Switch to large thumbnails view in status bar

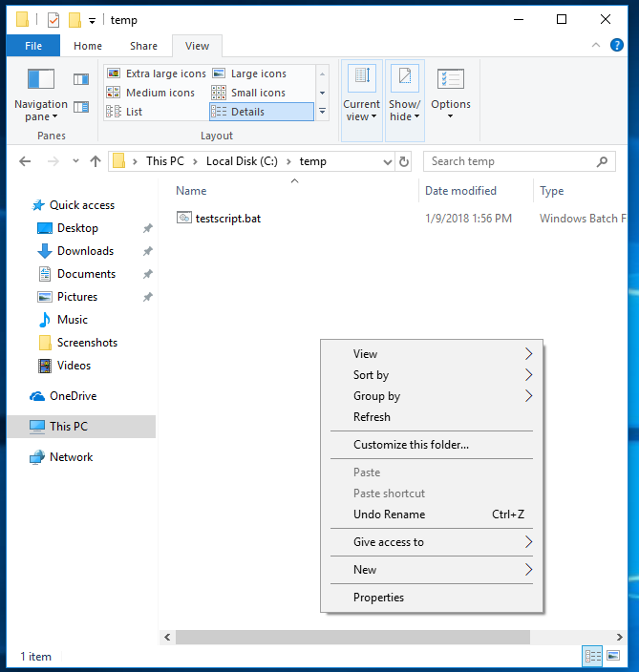(614, 656)
